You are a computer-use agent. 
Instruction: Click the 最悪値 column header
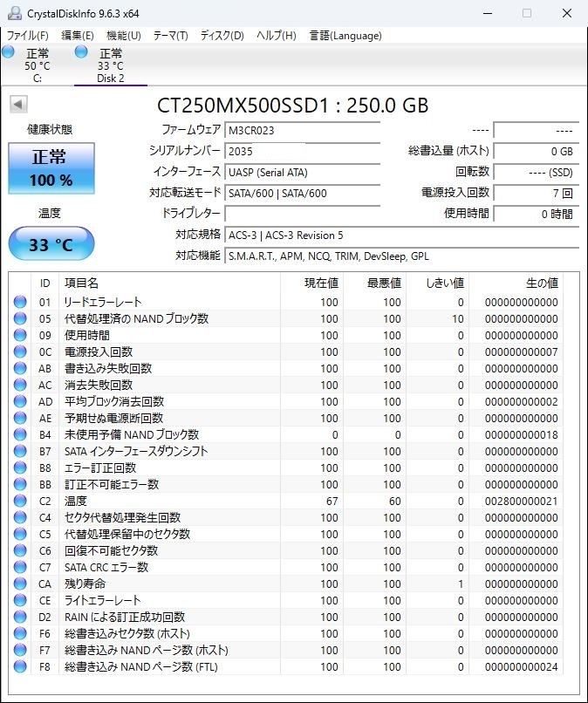[x=375, y=283]
